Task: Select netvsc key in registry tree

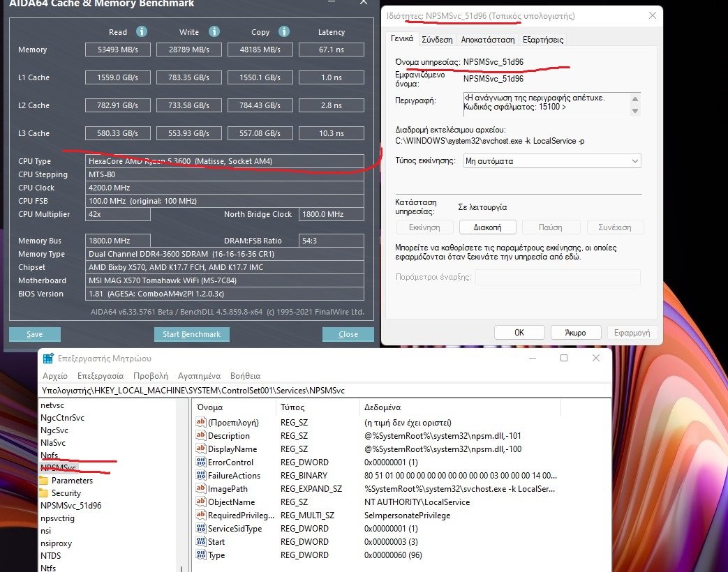Action: pos(52,405)
